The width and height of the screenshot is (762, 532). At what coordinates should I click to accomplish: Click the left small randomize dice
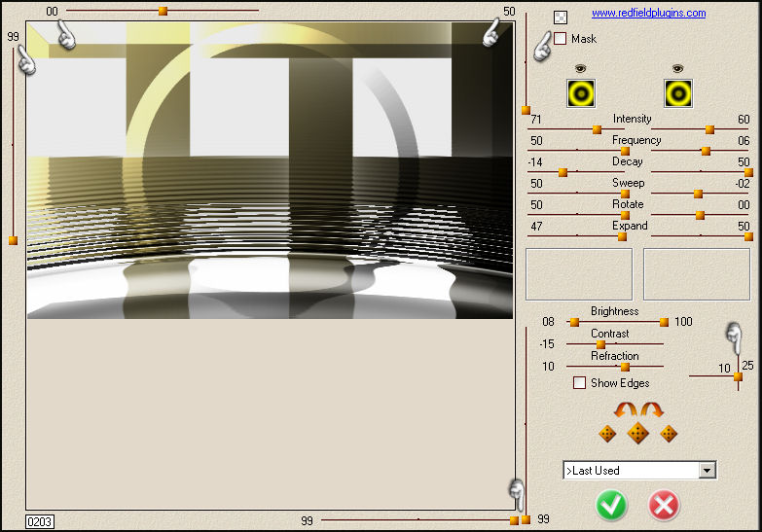pos(607,434)
